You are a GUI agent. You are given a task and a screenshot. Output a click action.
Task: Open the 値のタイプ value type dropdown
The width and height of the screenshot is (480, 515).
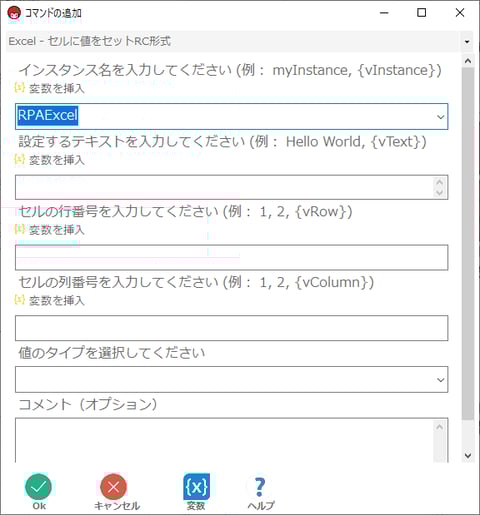tap(231, 379)
